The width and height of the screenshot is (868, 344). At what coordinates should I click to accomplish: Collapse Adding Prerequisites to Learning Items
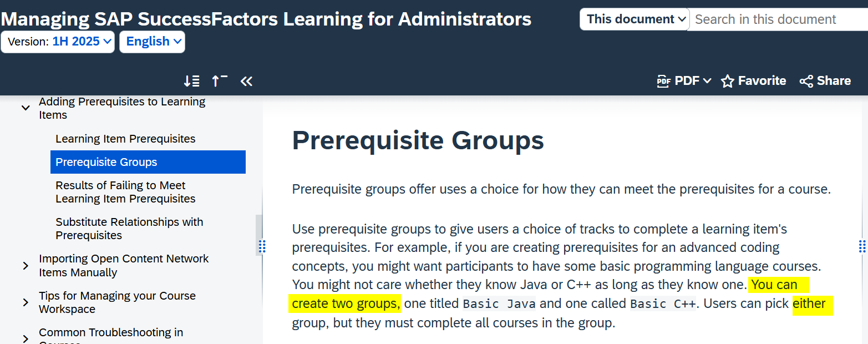[x=26, y=108]
